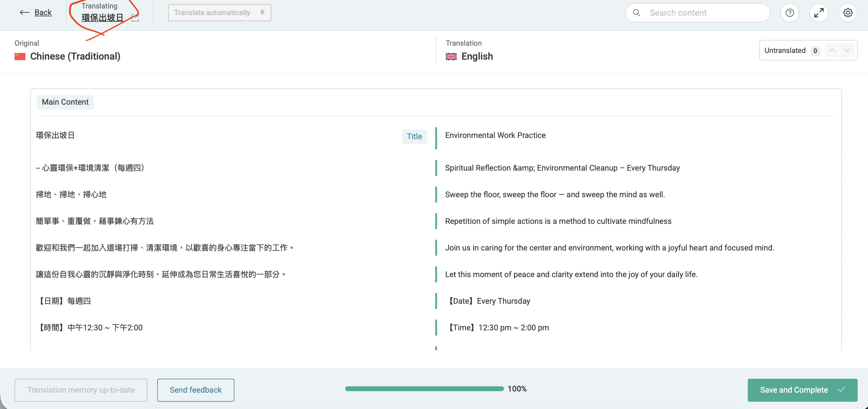Click the external link icon beside 環保出坡日
Screen dimensions: 868x409
point(135,18)
